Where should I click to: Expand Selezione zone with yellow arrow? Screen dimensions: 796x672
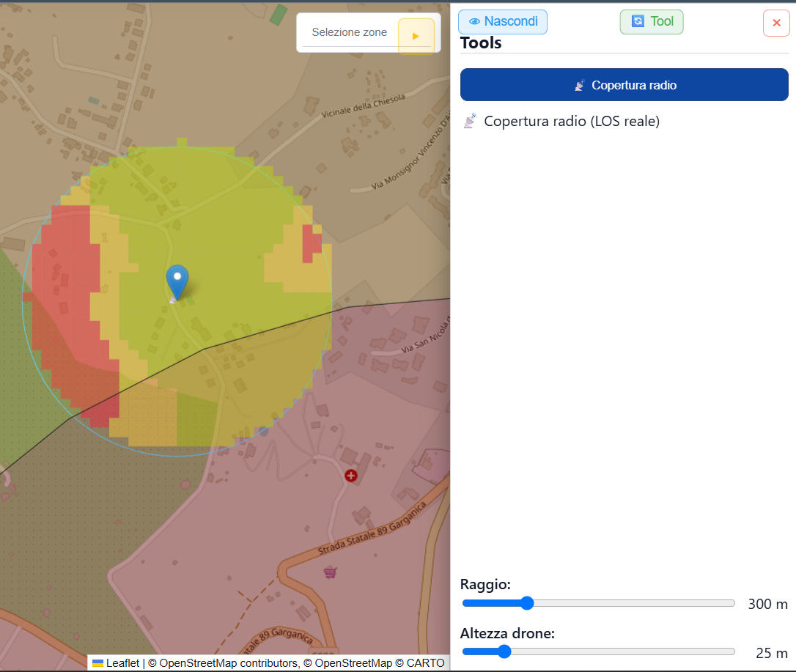[416, 36]
